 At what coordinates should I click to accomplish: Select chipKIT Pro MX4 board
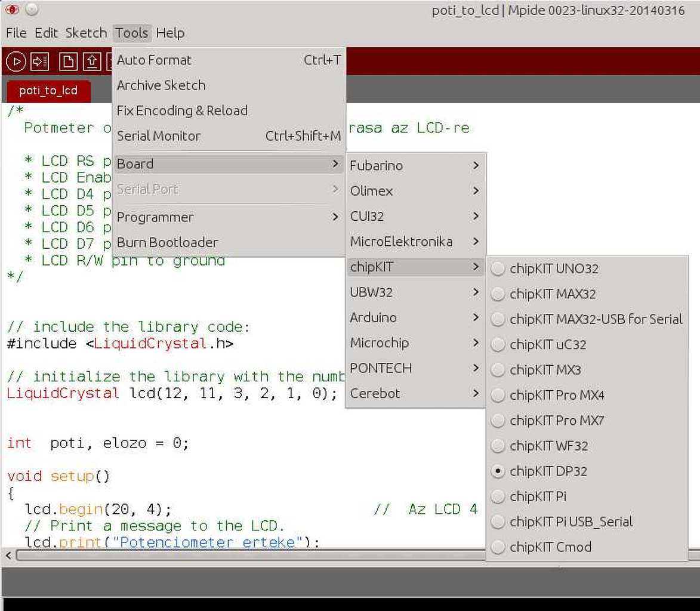pyautogui.click(x=586, y=395)
